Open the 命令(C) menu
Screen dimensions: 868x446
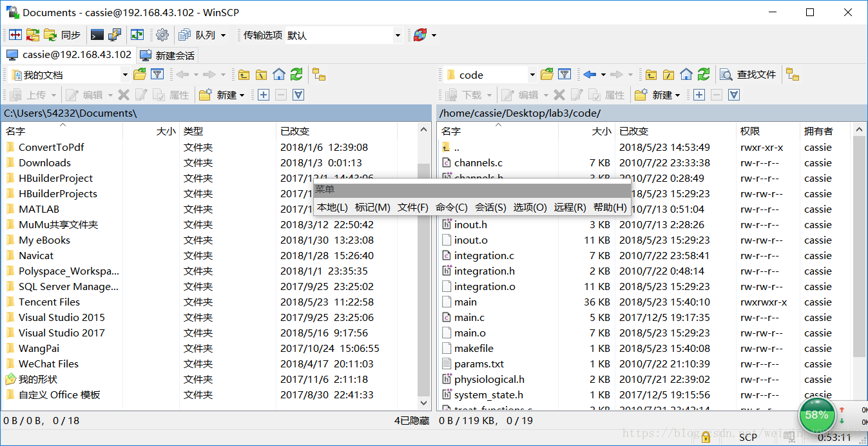[x=452, y=207]
